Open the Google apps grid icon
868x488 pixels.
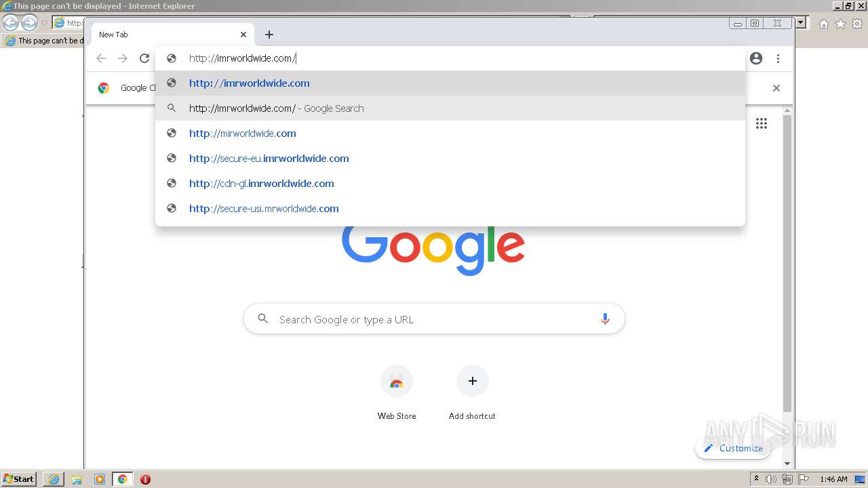(x=762, y=123)
